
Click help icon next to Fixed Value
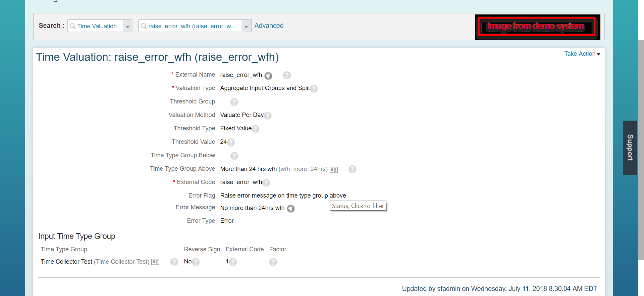click(x=256, y=129)
